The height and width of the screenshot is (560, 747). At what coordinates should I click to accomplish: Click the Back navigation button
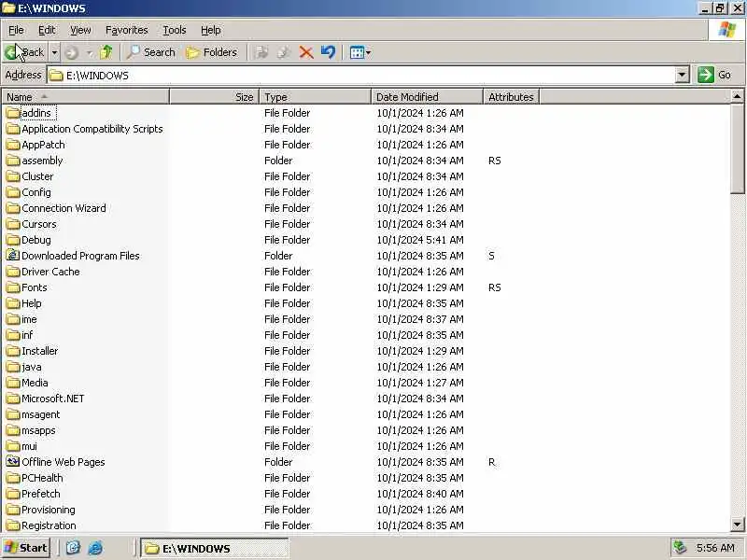click(25, 52)
